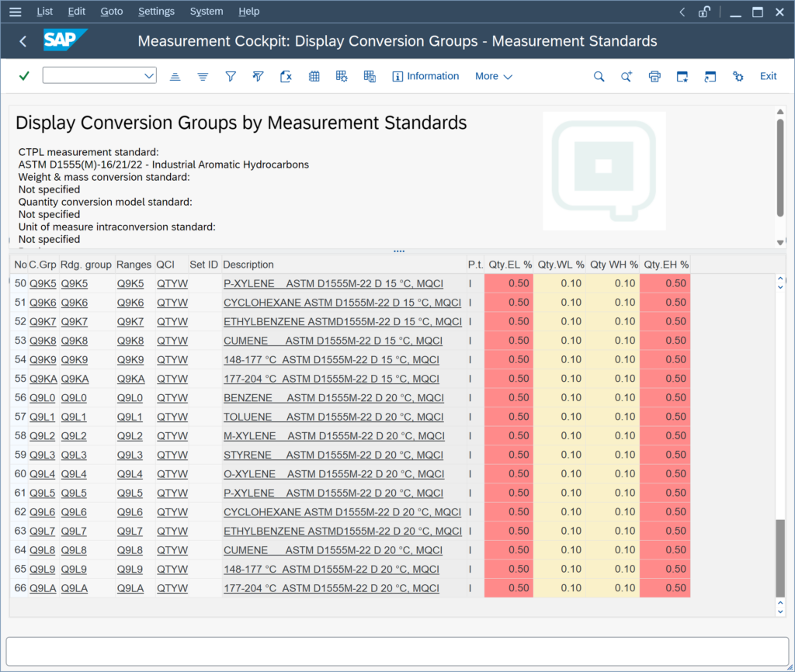This screenshot has width=795, height=672.
Task: Click the customize layout gear icon
Action: click(x=738, y=77)
